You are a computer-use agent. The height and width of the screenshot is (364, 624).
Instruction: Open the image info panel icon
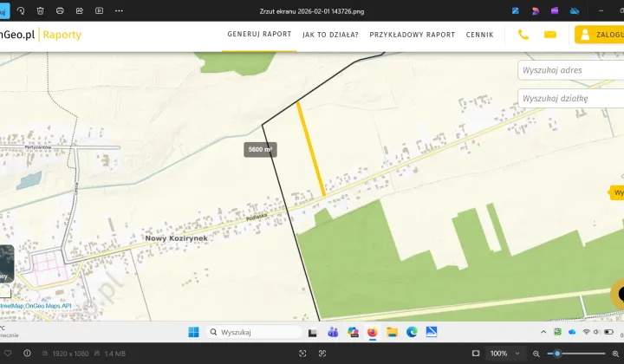pos(27,354)
